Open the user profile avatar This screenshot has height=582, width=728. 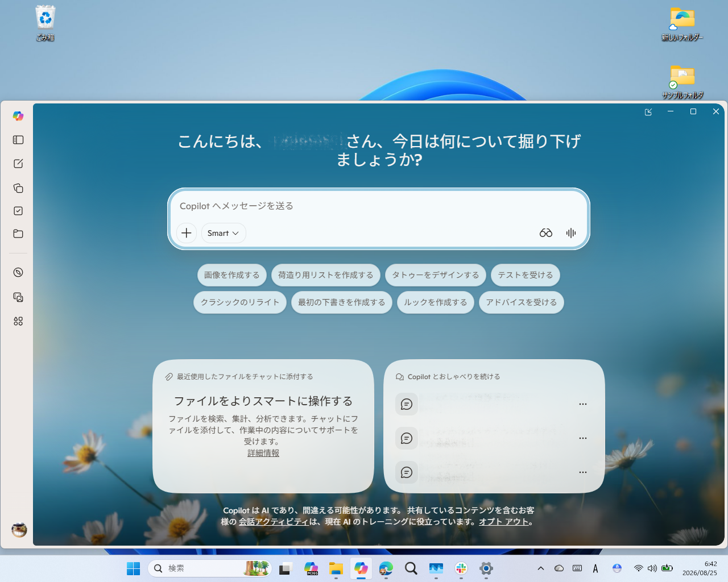coord(19,530)
